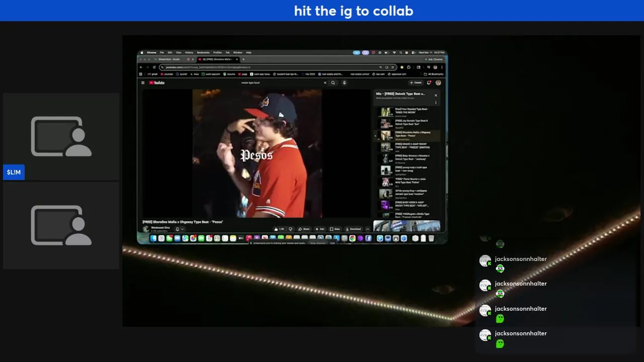Open the Bookmarks menu
Viewport: 644px width, 362px height.
pyautogui.click(x=203, y=52)
